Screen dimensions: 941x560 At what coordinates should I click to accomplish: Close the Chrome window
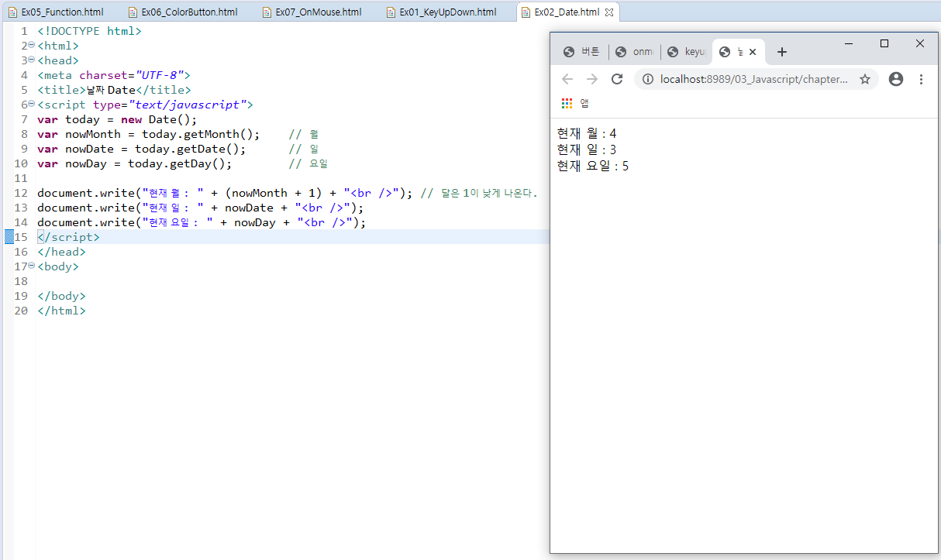(920, 43)
